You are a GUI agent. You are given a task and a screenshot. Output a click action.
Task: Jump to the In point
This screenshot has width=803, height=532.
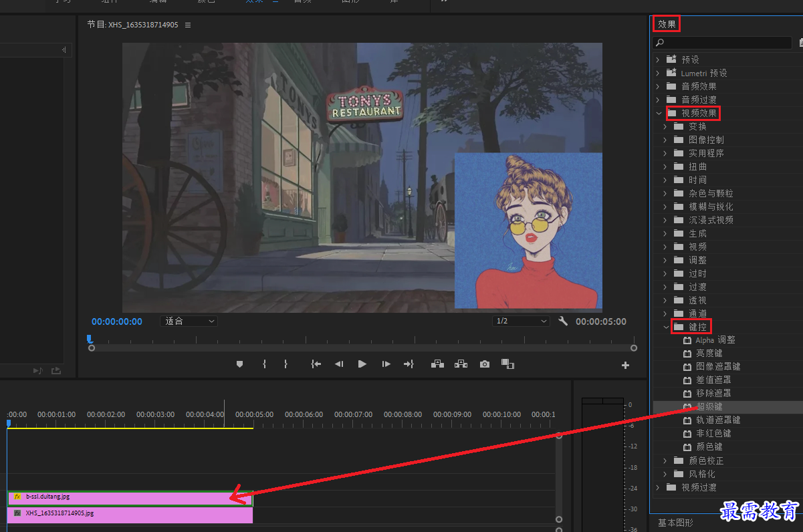click(316, 364)
